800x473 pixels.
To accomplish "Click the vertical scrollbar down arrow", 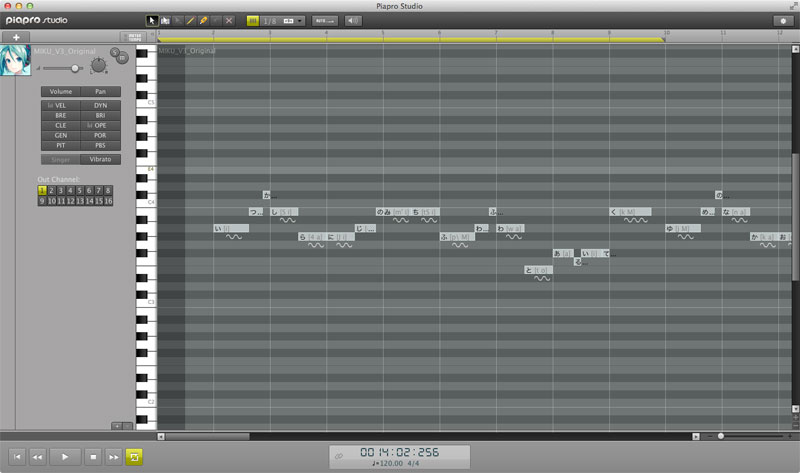I will coord(795,409).
